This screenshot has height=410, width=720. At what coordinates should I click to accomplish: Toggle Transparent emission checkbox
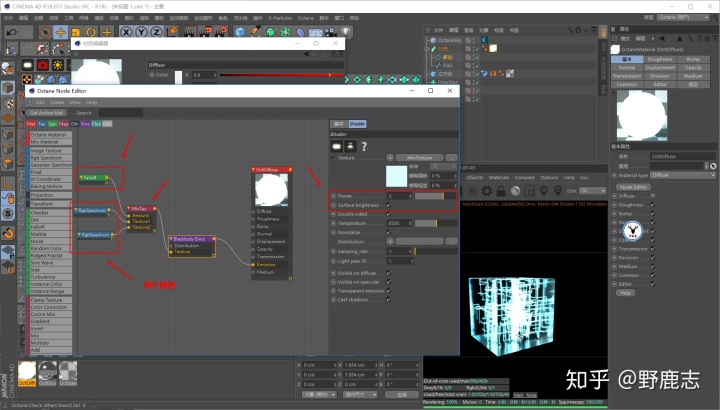coord(389,291)
